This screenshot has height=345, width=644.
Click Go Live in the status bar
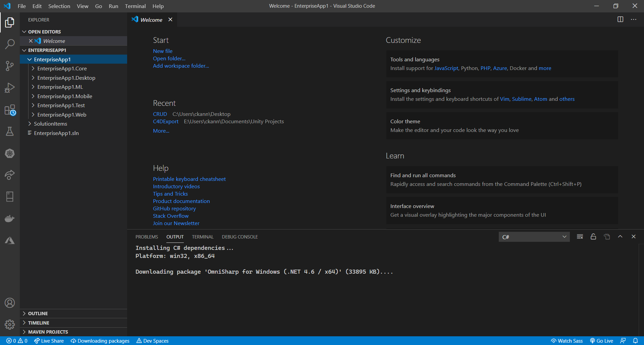coord(602,341)
